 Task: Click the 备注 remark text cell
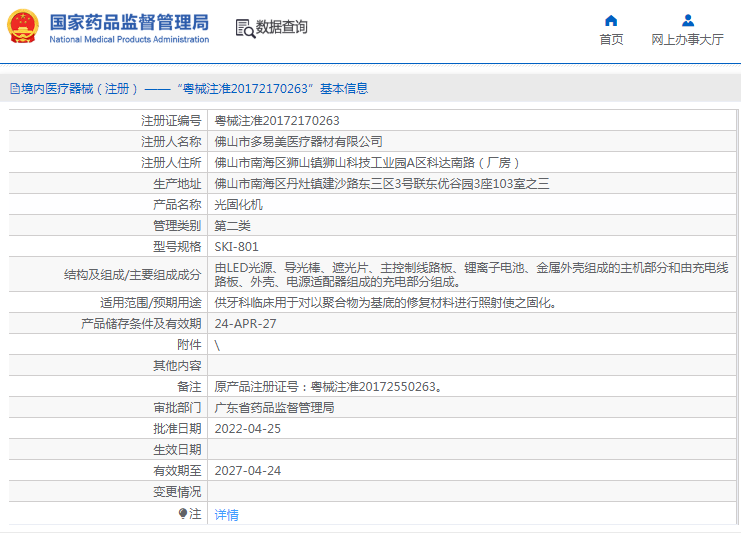pos(328,387)
